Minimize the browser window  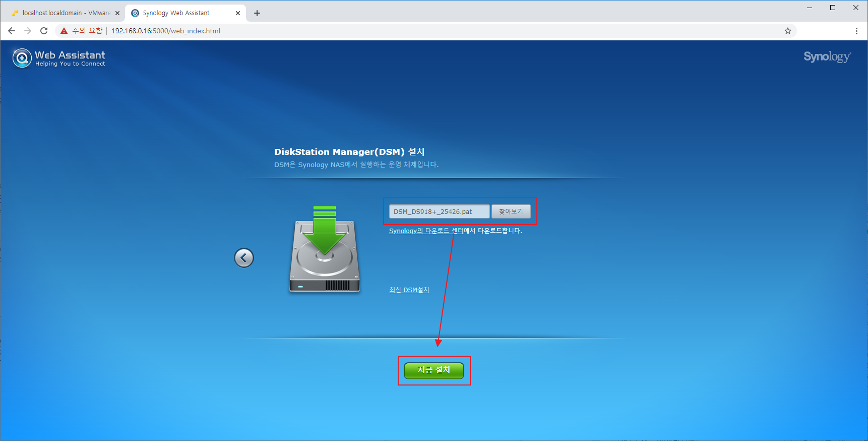[810, 8]
